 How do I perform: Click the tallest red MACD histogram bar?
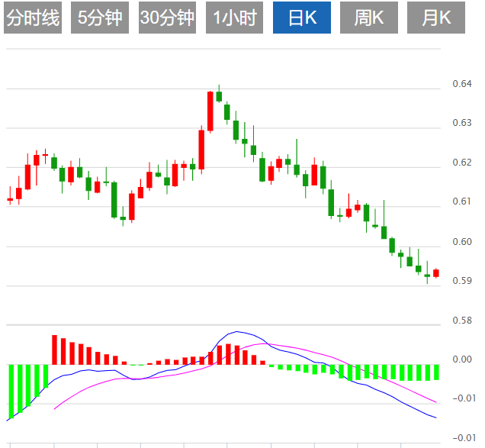(54, 350)
